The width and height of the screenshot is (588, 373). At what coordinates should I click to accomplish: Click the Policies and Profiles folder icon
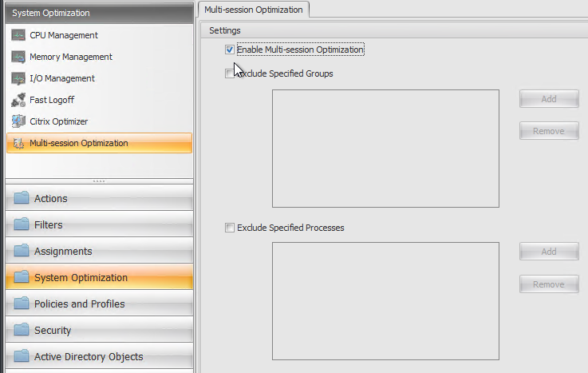[22, 304]
